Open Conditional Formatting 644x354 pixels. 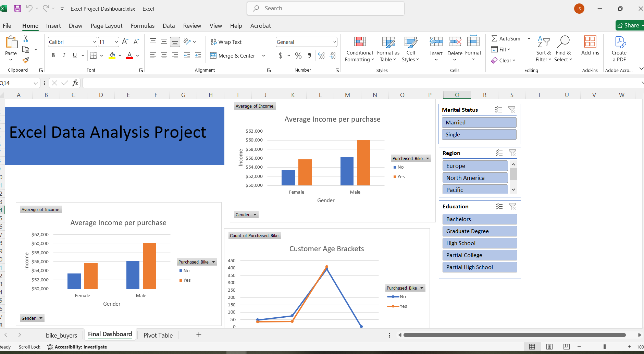point(360,49)
